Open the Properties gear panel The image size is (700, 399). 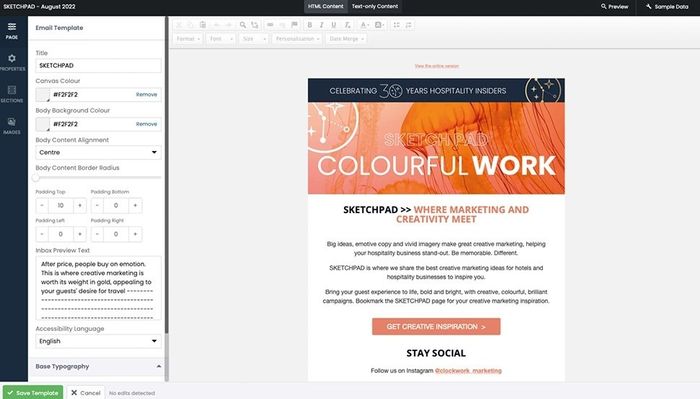[12, 62]
